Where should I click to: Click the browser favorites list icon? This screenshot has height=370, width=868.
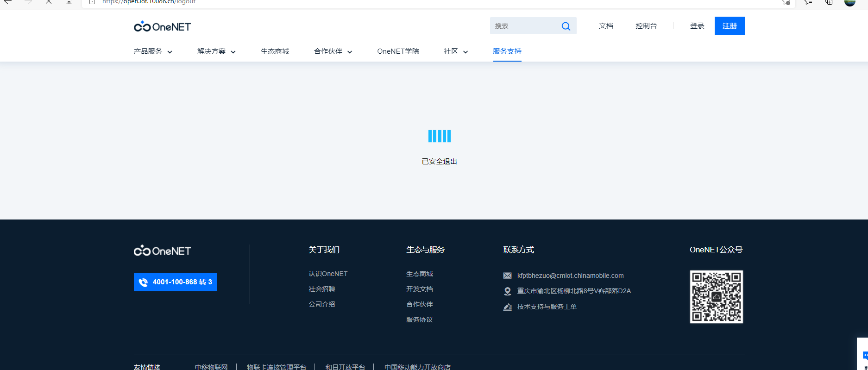[808, 2]
